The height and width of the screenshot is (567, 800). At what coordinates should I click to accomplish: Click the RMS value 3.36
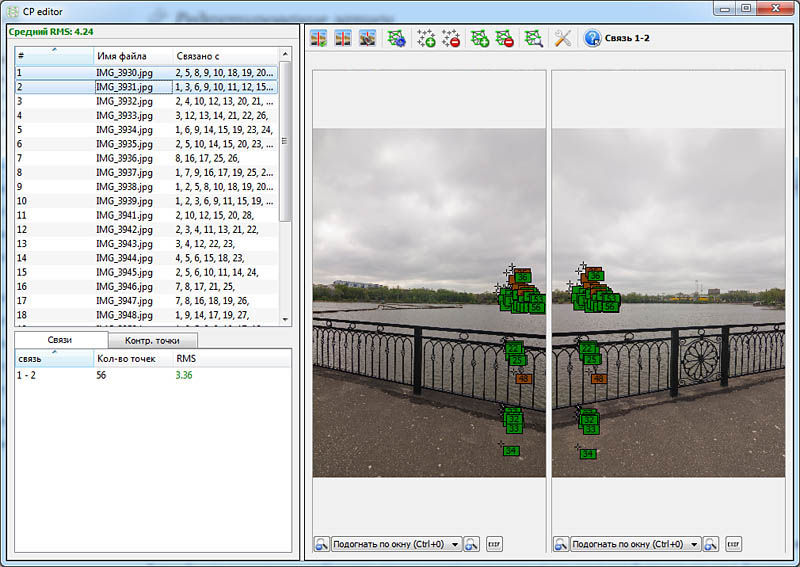click(x=184, y=375)
